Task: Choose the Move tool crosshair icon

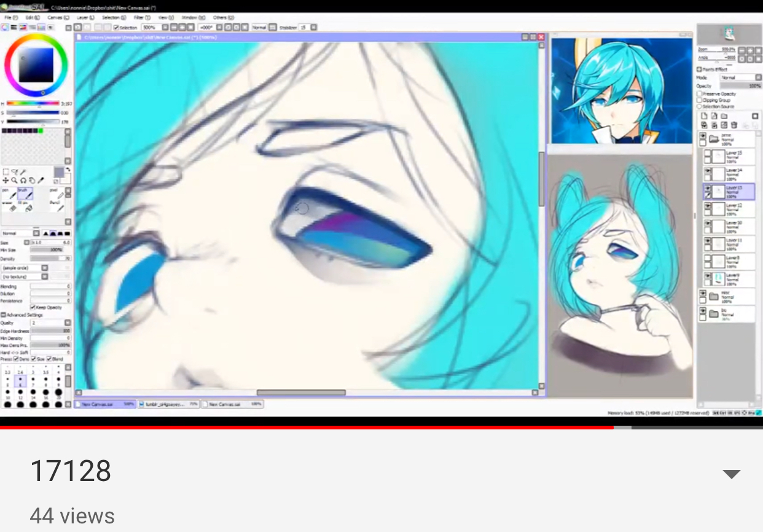Action: pyautogui.click(x=6, y=181)
